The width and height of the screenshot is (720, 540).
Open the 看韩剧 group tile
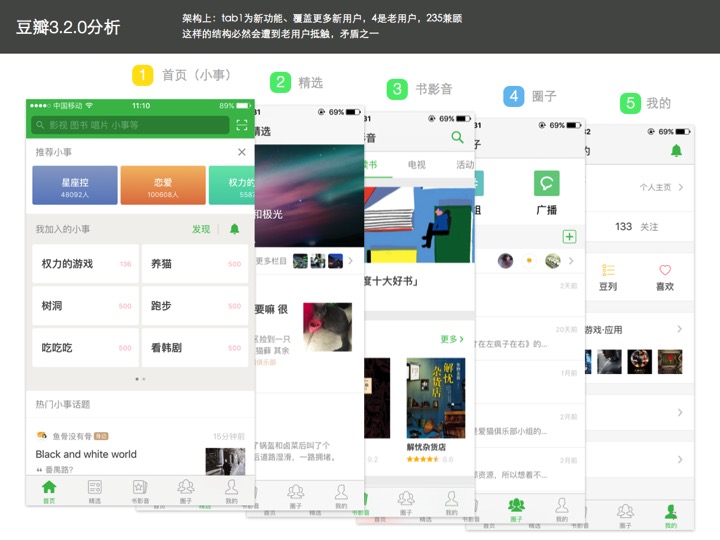(x=195, y=348)
